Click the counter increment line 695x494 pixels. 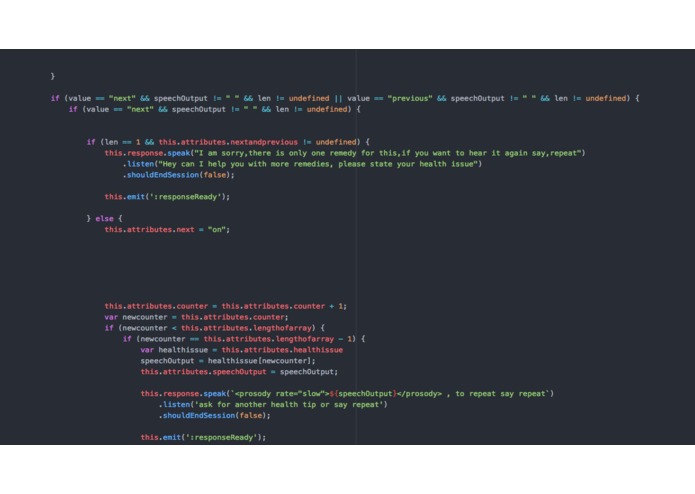point(226,306)
